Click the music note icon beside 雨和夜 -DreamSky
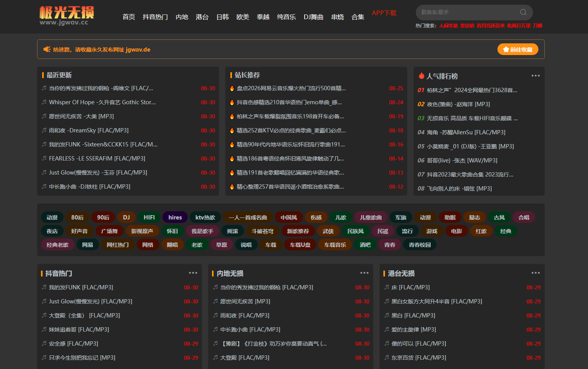 click(44, 130)
